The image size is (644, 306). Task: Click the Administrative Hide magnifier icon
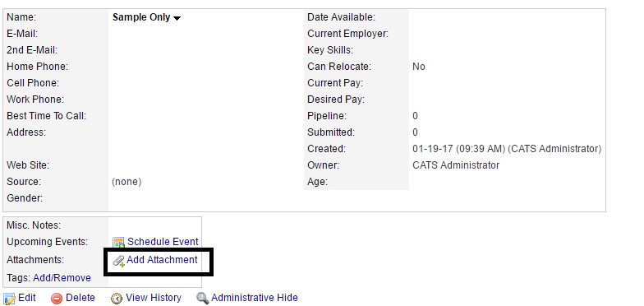pos(202,298)
